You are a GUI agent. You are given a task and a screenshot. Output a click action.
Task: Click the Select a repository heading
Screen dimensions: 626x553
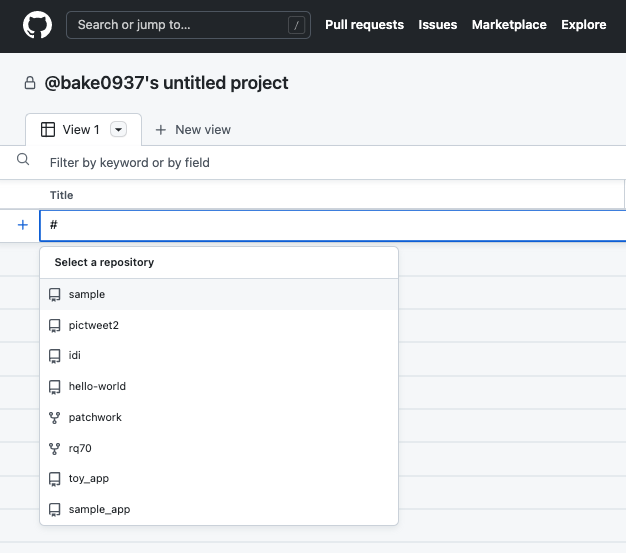[x=104, y=262]
